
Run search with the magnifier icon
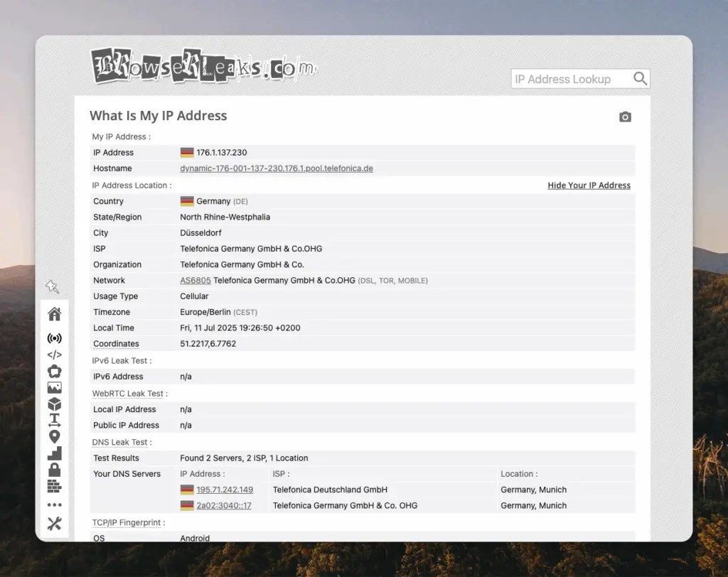639,78
